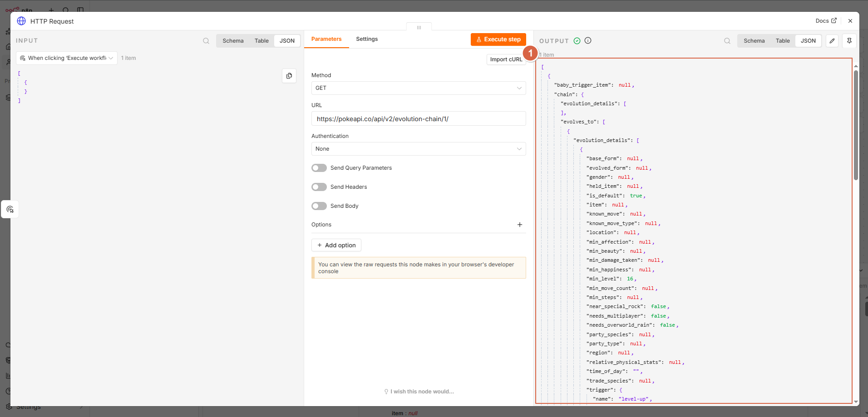Viewport: 868px width, 417px height.
Task: Pin the output data with pin icon
Action: pos(849,41)
